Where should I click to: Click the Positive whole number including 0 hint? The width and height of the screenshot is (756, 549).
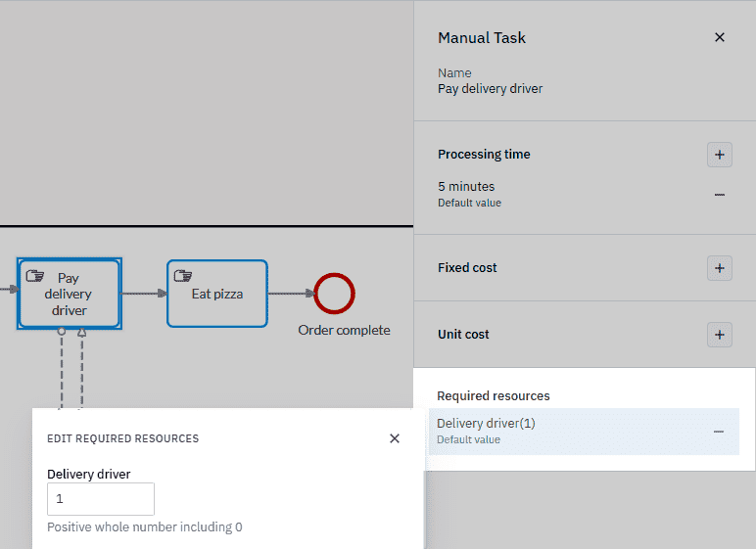tap(145, 527)
